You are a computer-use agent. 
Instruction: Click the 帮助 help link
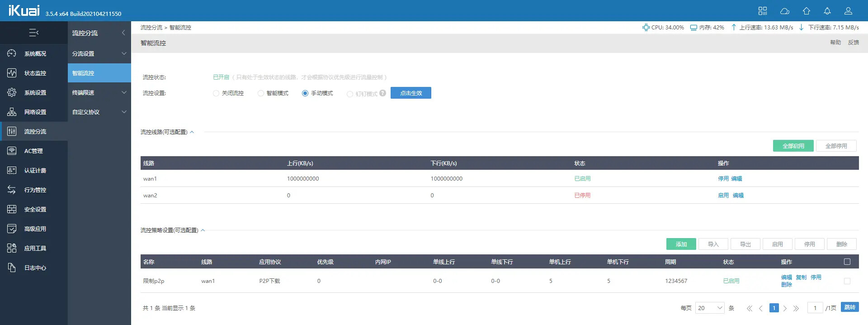coord(835,43)
